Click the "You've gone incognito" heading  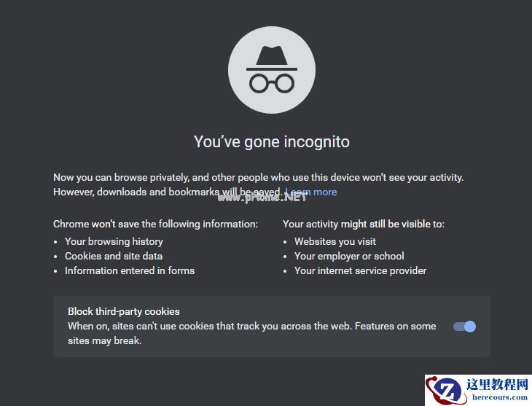271,141
